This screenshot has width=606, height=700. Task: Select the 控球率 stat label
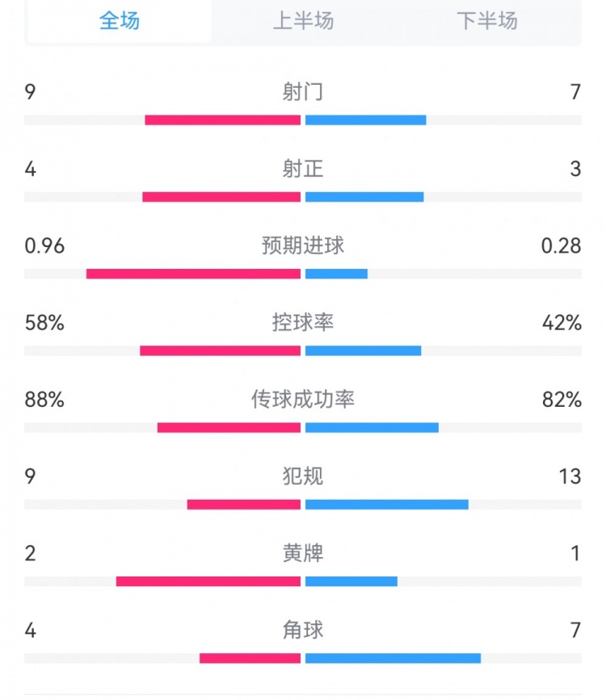[302, 321]
